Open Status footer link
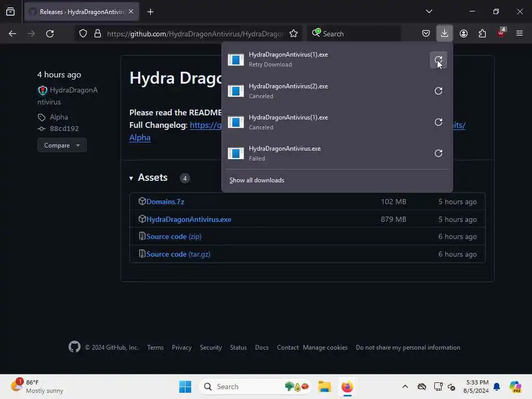 coord(238,348)
